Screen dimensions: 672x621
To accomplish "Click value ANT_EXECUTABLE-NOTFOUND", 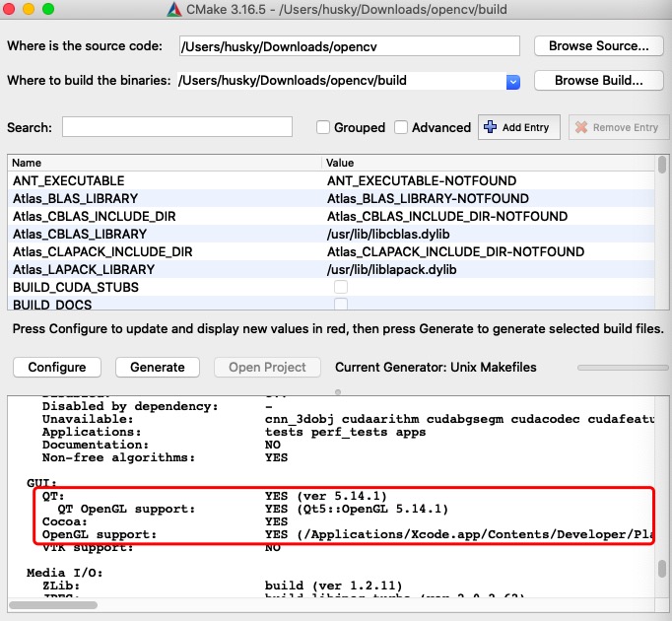I will coord(422,181).
